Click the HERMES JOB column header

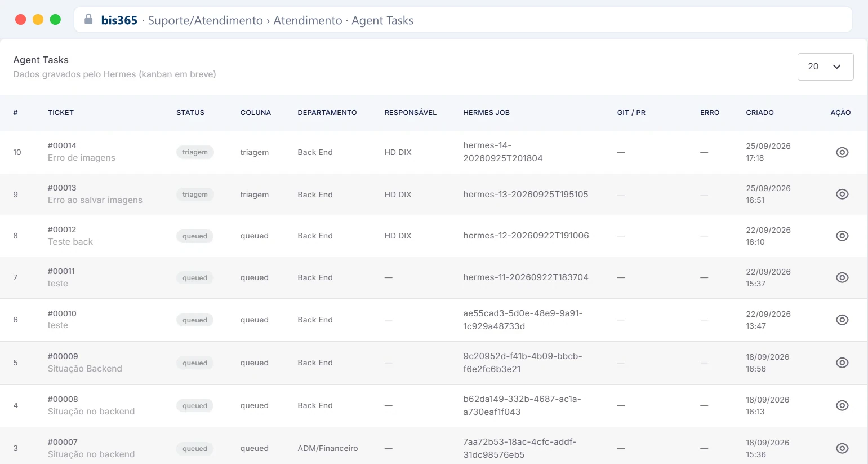click(x=486, y=113)
